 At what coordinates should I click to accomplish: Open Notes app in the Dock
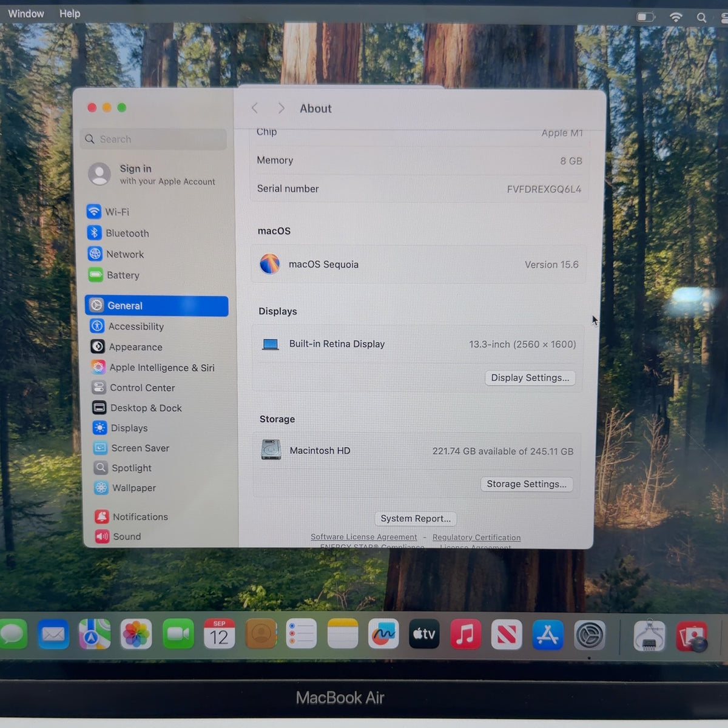coord(343,635)
